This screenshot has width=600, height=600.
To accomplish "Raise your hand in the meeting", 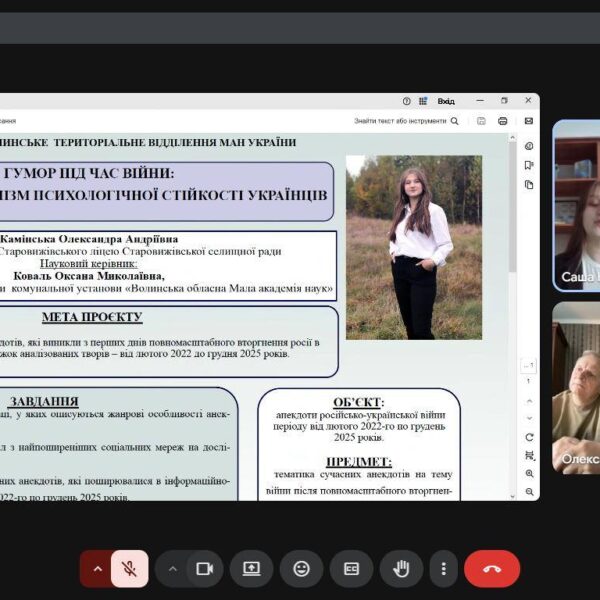I will 401,568.
